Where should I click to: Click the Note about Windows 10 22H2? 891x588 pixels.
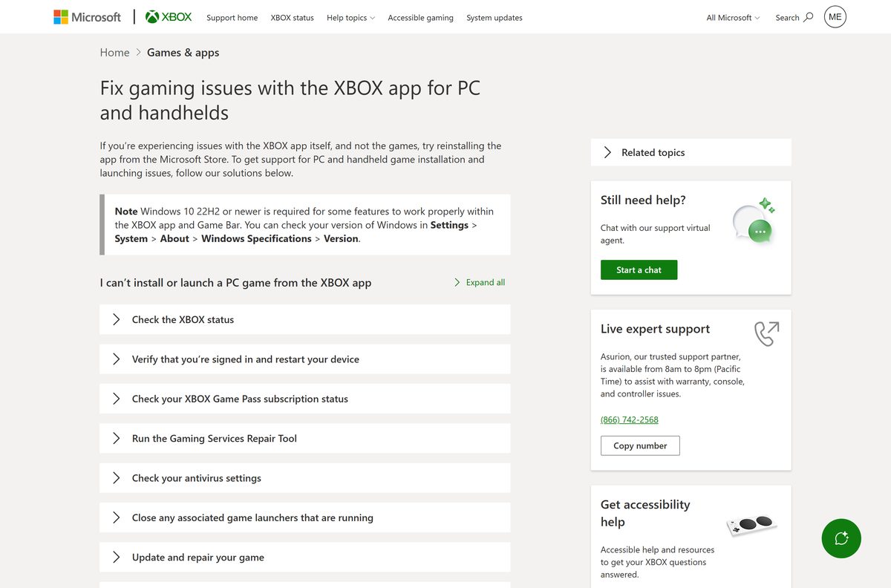(x=305, y=225)
